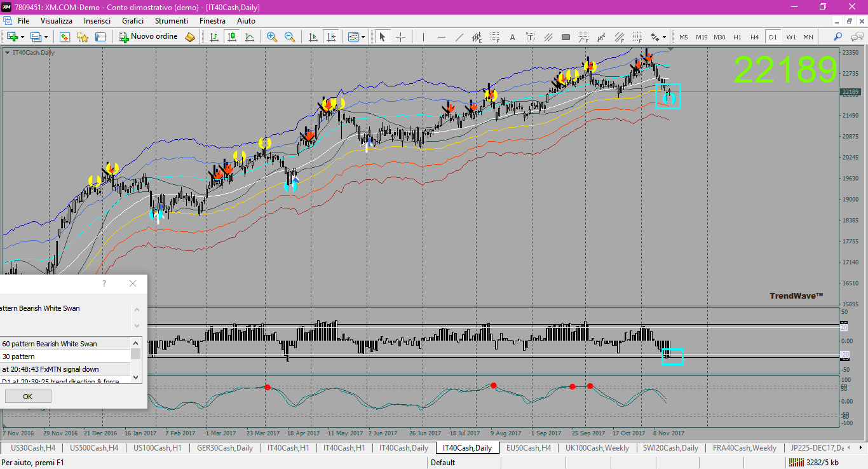The height and width of the screenshot is (469, 868).
Task: Click the Nuovo ordine button
Action: tap(149, 37)
